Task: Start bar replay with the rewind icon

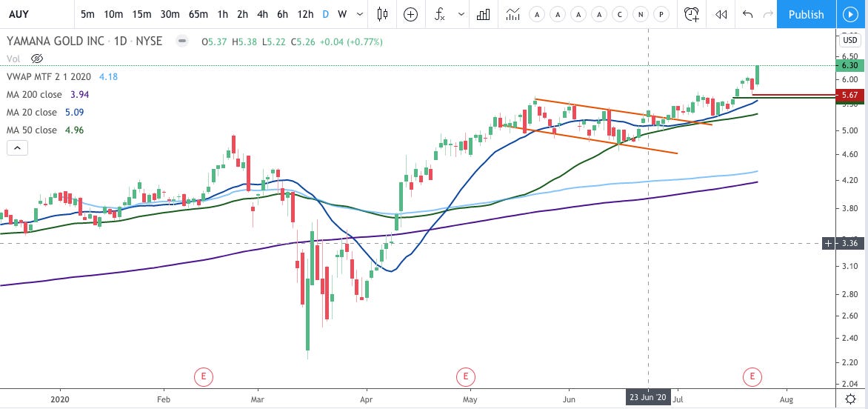Action: coord(721,14)
